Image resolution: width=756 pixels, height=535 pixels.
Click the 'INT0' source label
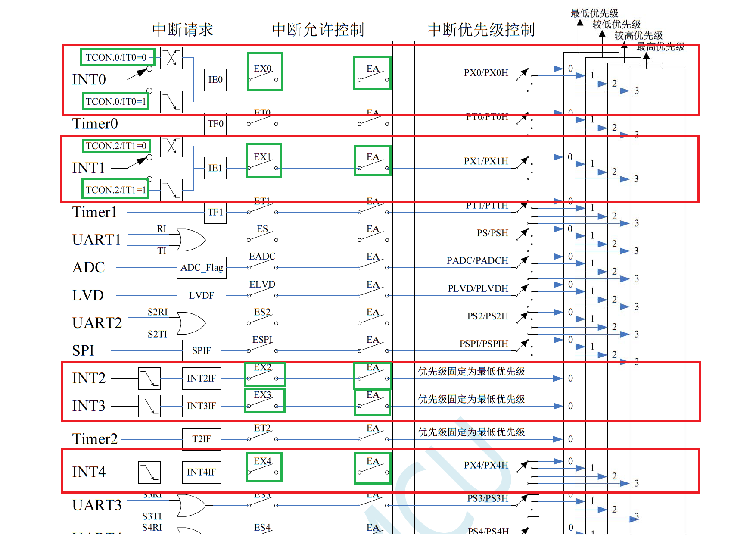tap(89, 80)
